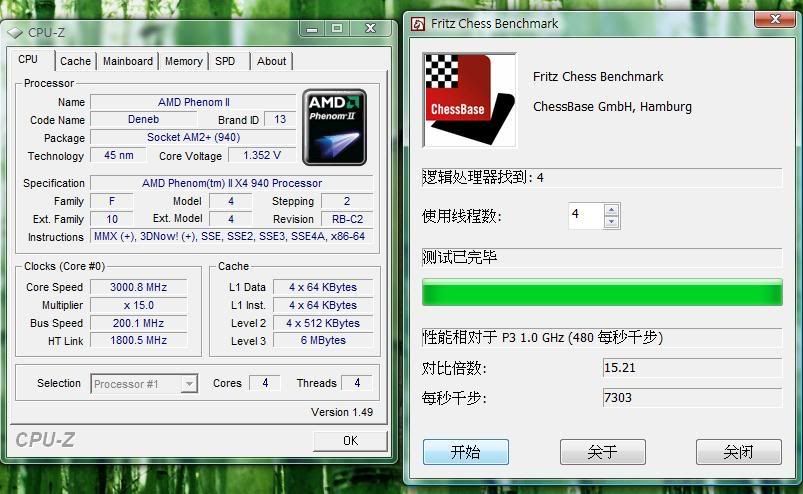Click the Socket AM2+ (940) package value
Screen dimensions: 803x494
pos(194,137)
